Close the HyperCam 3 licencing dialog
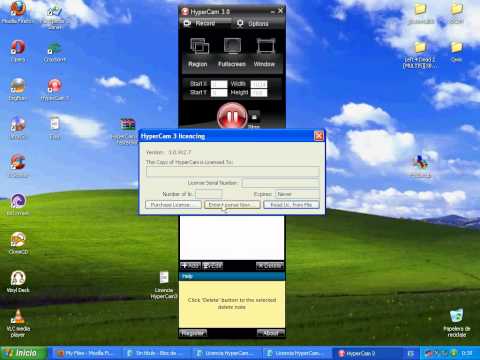This screenshot has width=480, height=360. (319, 136)
